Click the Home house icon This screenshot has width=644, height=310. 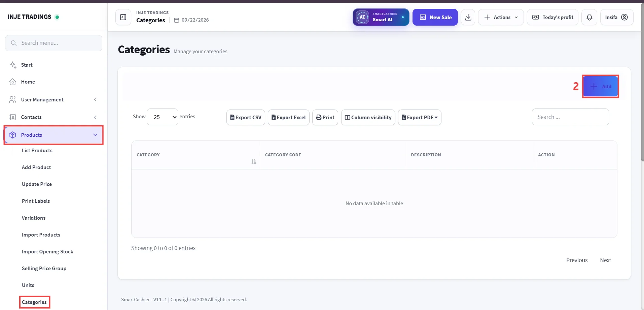click(x=13, y=82)
